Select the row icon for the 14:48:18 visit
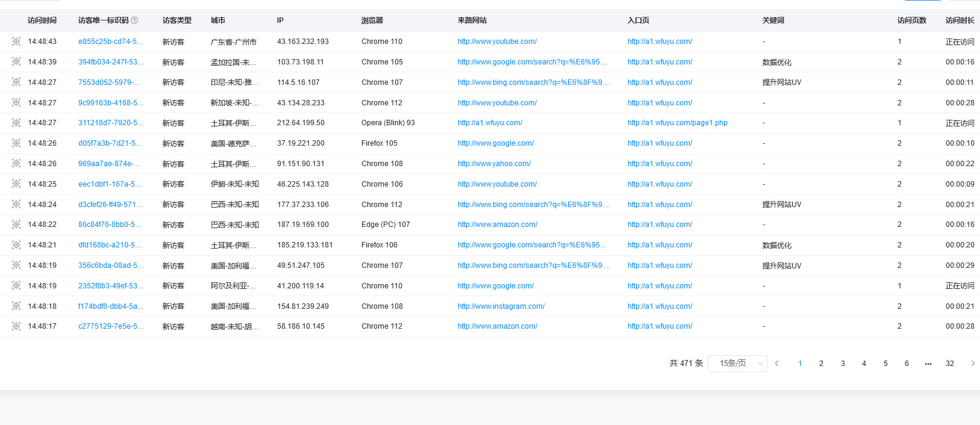Screen dimensions: 980x425 (16, 306)
